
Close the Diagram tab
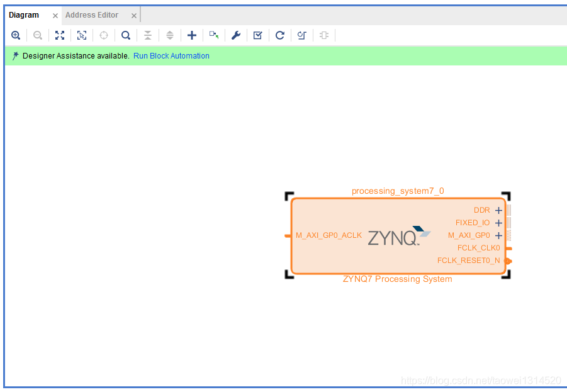click(55, 16)
